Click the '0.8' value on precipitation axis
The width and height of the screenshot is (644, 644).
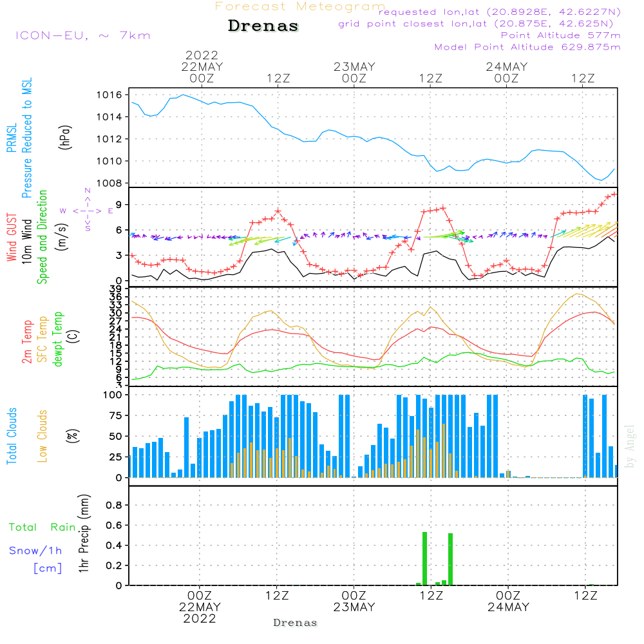(114, 505)
